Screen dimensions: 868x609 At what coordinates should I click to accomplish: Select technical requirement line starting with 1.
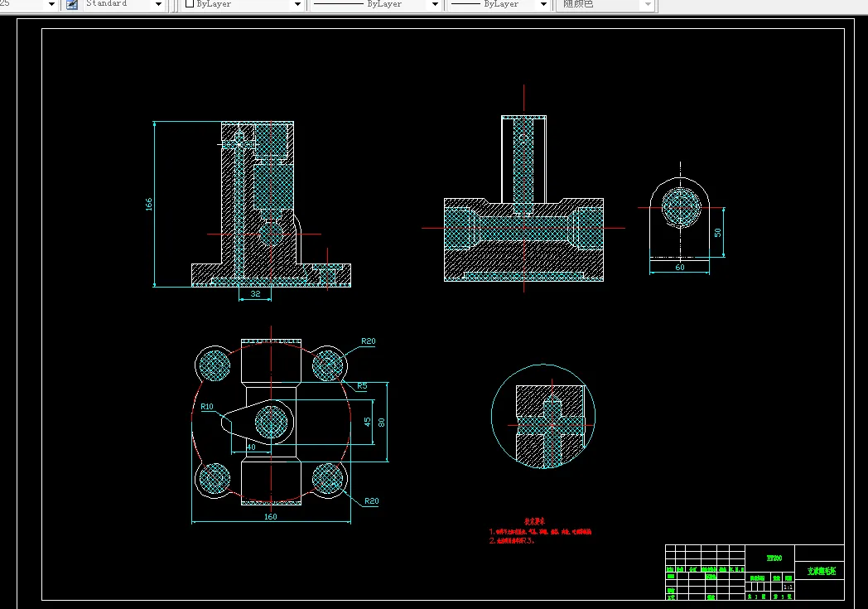(540, 531)
